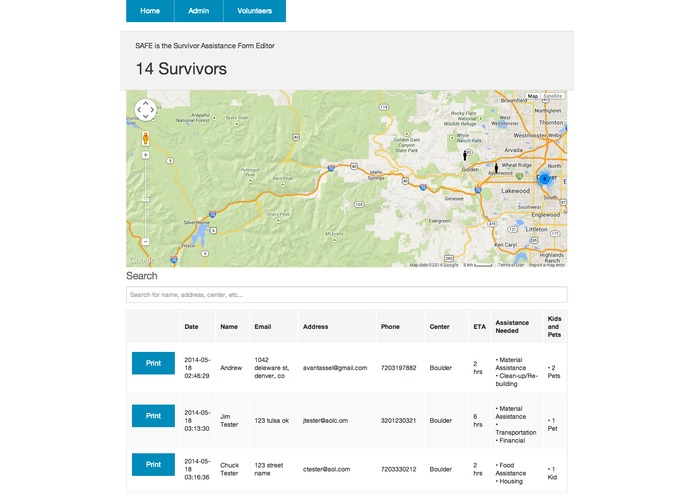Screen dimensions: 695x494
Task: Click the 14 Survivors heading
Action: pos(181,69)
